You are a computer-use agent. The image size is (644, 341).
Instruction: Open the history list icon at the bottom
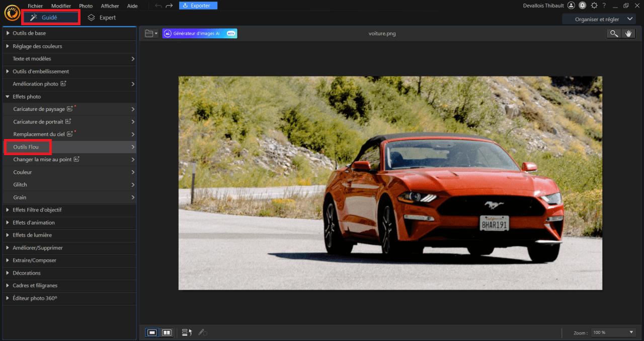click(x=186, y=332)
